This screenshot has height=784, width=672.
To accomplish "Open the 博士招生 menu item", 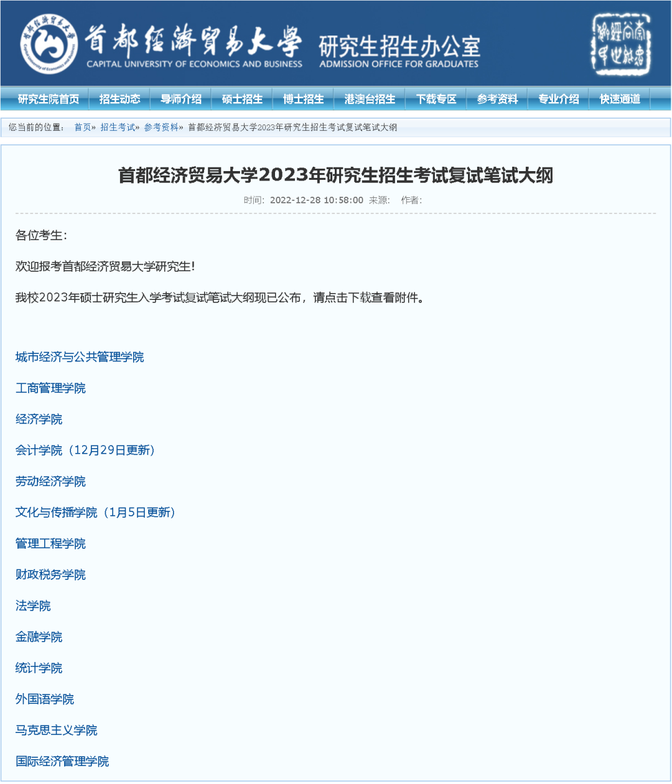I will pyautogui.click(x=304, y=99).
